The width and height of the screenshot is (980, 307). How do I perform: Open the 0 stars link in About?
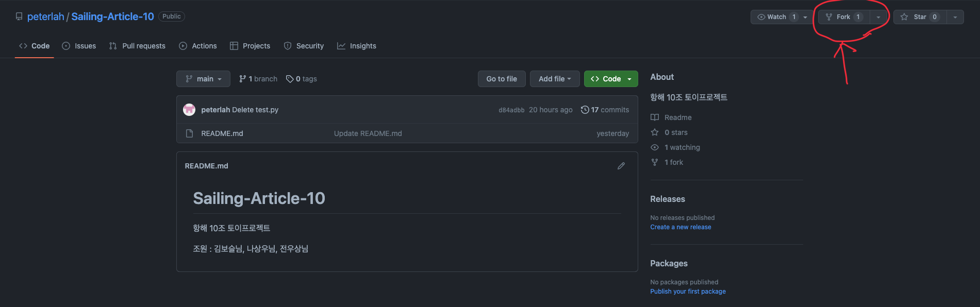tap(669, 132)
